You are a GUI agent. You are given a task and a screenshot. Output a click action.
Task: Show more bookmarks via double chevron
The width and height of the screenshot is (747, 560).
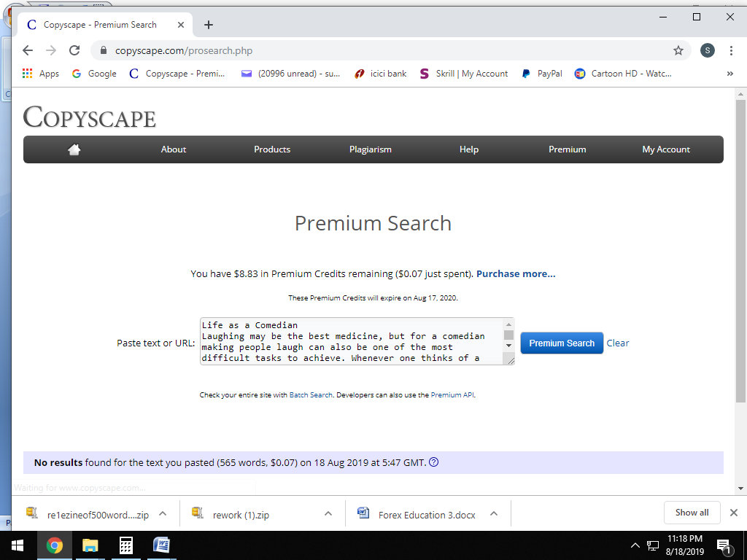(729, 74)
